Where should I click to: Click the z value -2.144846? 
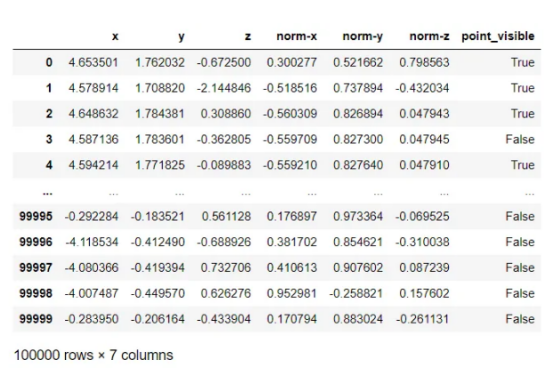[x=224, y=88]
